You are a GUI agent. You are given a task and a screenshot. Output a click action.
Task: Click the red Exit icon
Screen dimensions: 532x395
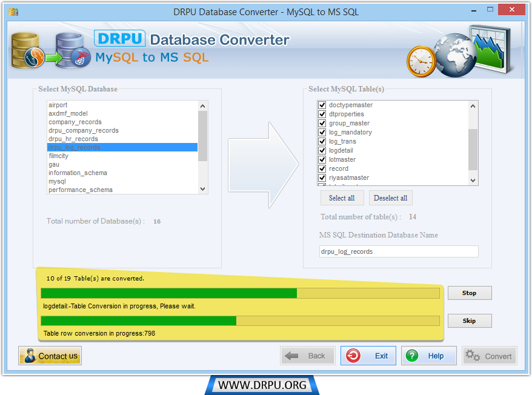353,356
